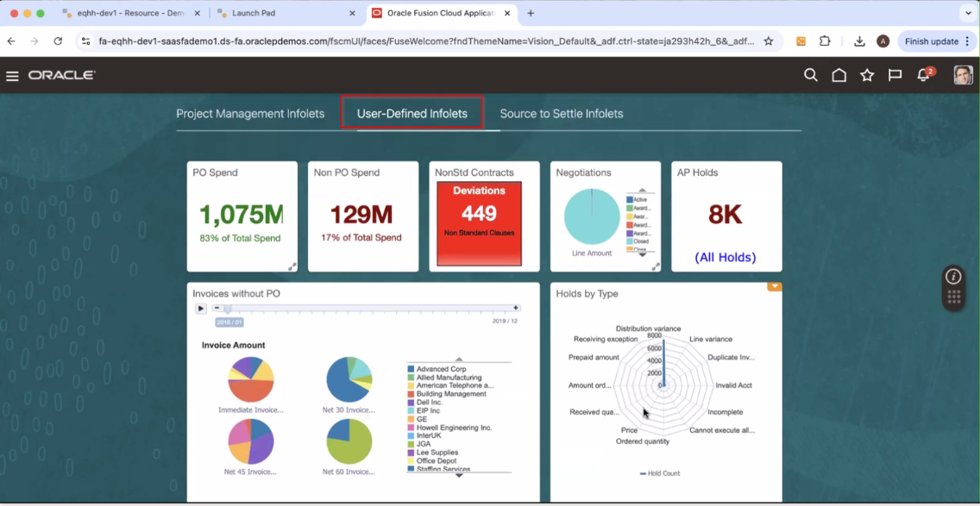The height and width of the screenshot is (506, 980).
Task: Click the Closed legend entry in Negotiations
Action: click(x=638, y=241)
